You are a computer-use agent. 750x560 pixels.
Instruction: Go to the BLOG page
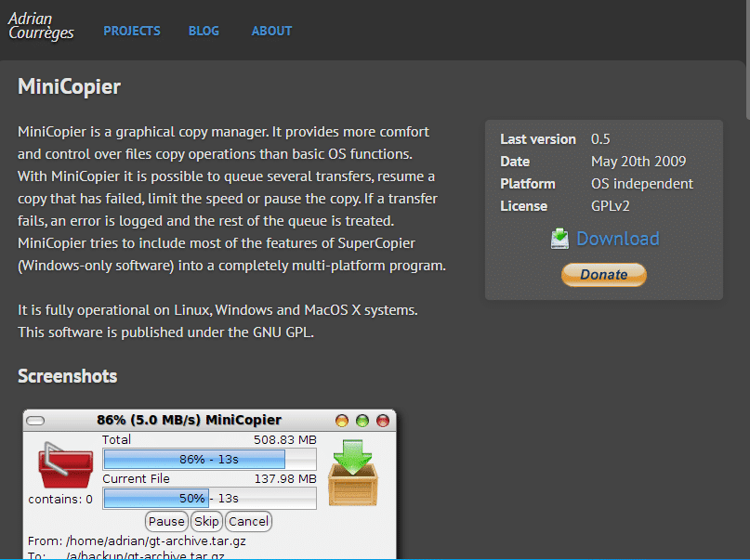click(x=204, y=31)
